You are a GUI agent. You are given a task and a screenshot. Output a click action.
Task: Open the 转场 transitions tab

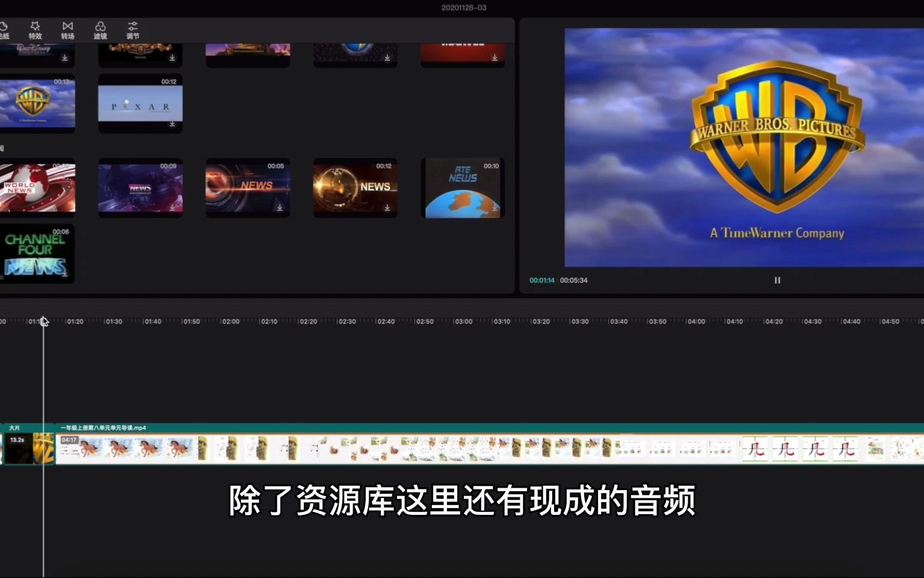pyautogui.click(x=67, y=30)
